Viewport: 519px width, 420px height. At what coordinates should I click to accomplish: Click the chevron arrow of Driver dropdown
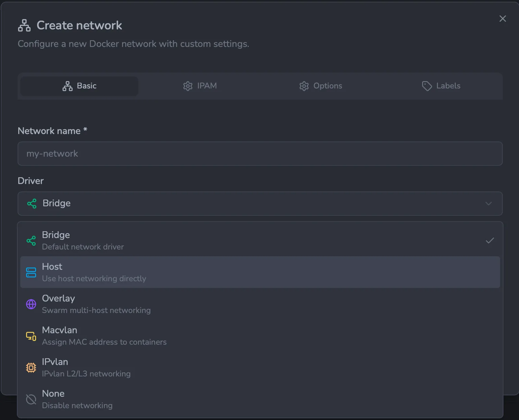click(488, 204)
